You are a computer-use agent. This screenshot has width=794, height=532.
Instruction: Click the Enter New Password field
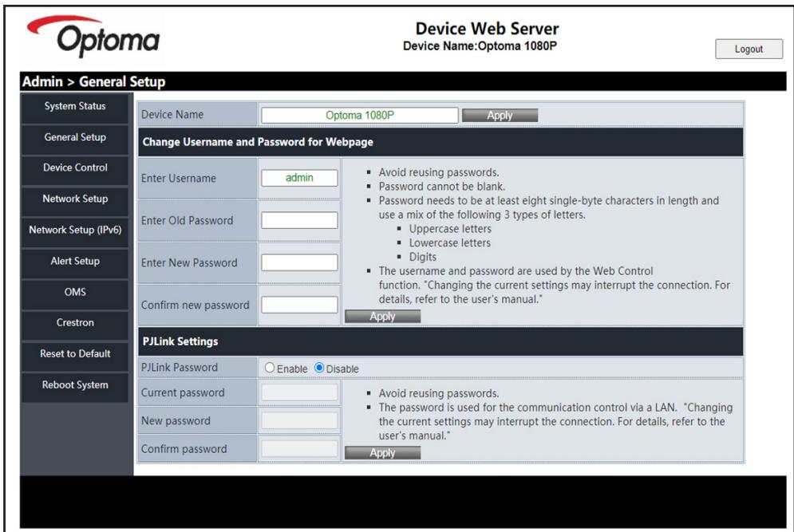[x=299, y=262]
